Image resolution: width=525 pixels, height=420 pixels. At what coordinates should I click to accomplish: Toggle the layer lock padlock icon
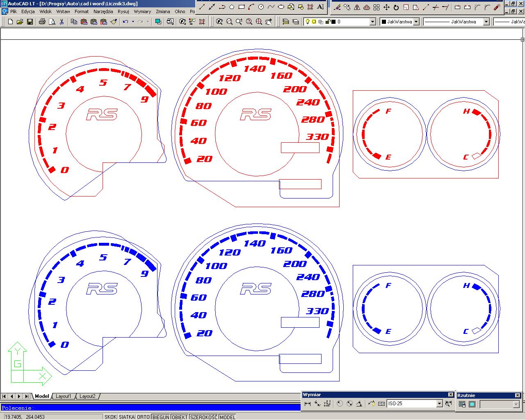[x=327, y=22]
